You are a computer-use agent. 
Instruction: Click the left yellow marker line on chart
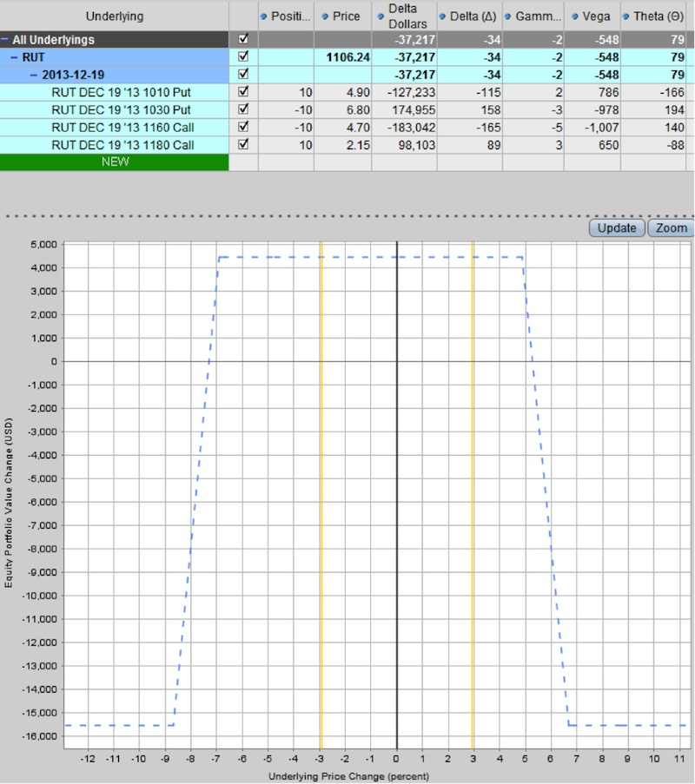tap(321, 495)
